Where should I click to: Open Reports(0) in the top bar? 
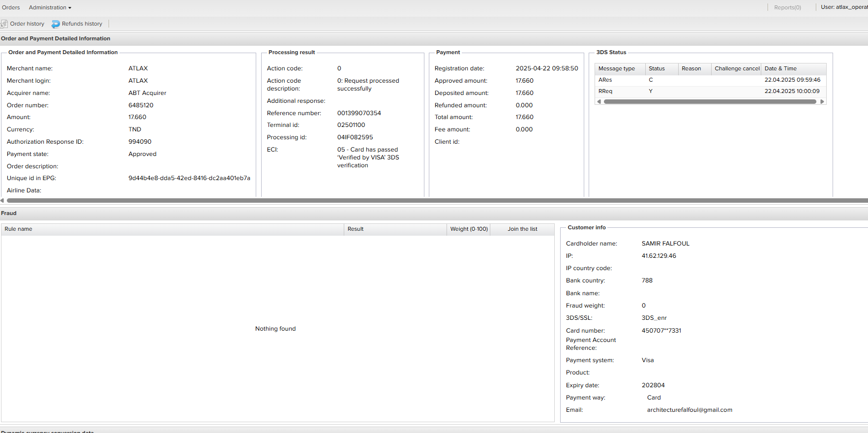pos(787,7)
